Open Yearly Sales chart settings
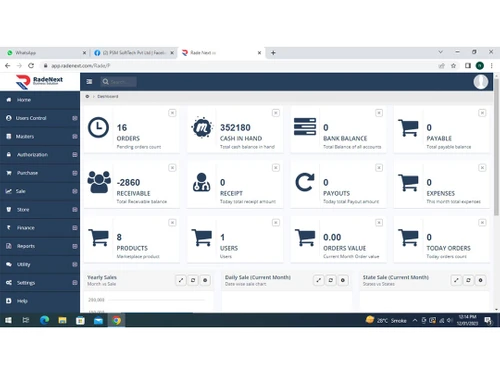The height and width of the screenshot is (375, 500). [x=205, y=280]
